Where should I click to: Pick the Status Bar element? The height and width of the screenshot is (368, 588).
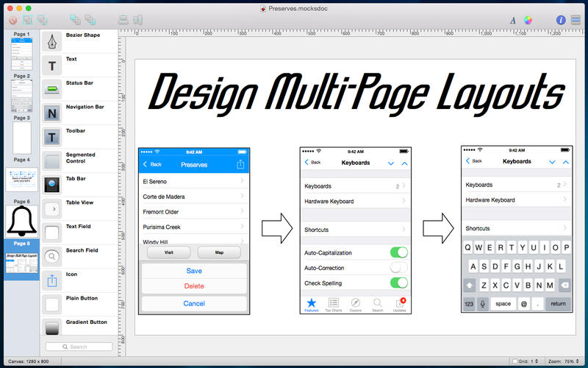click(53, 90)
